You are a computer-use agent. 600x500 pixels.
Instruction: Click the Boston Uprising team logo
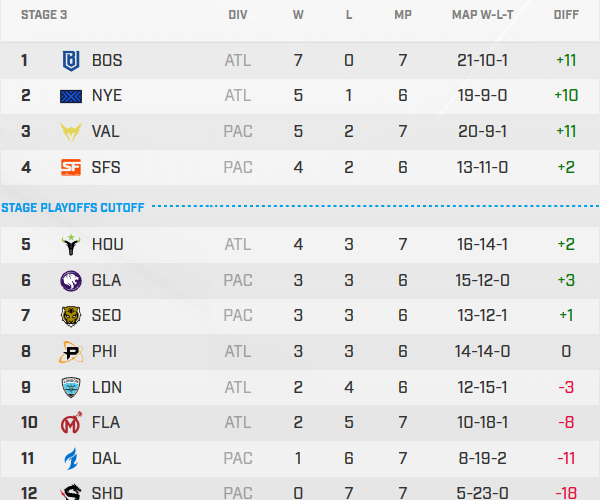[x=71, y=60]
